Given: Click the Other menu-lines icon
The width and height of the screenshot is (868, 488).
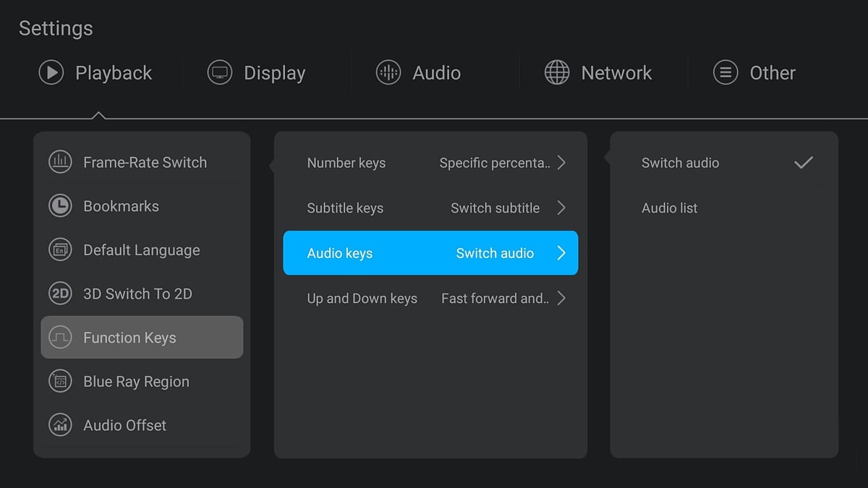Looking at the screenshot, I should coord(726,73).
